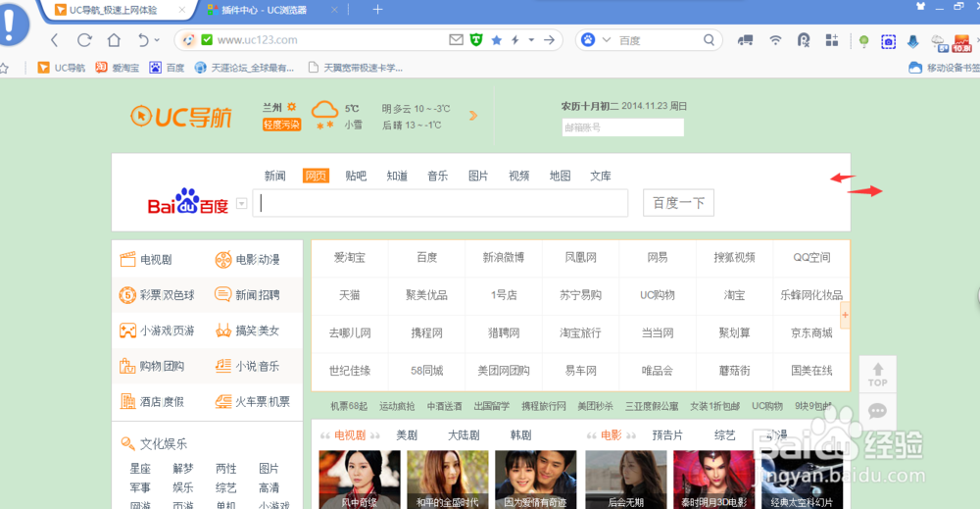Expand the weather forecast orange chevron
Screen dimensions: 980x509
(473, 115)
